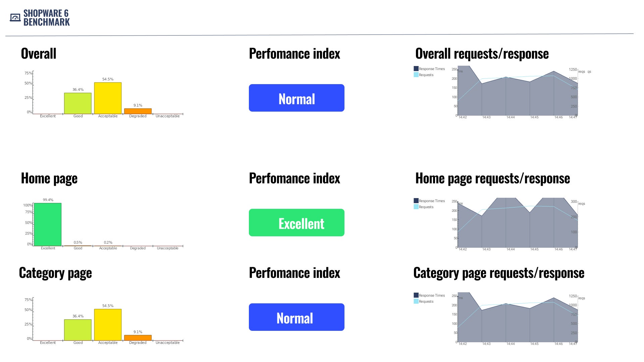The width and height of the screenshot is (644, 362).
Task: Click the Overall Normal performance index badge
Action: [297, 98]
